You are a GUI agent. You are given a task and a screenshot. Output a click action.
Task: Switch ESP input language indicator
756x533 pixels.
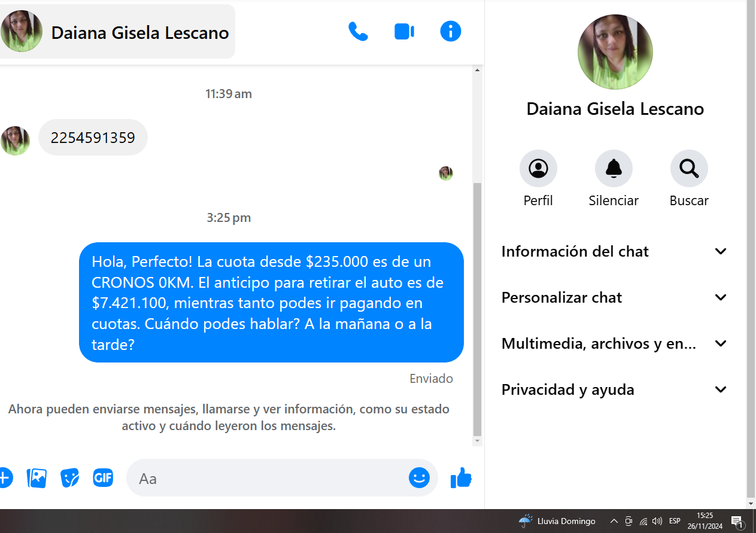[x=675, y=521]
